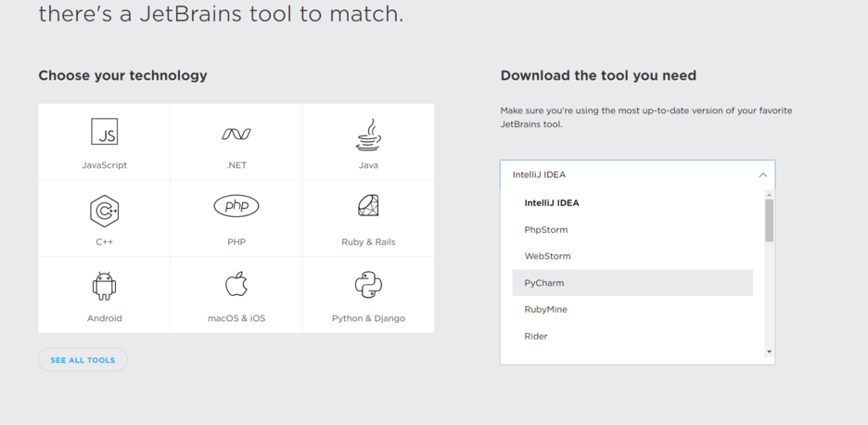868x425 pixels.
Task: Click the JavaScript label
Action: click(x=104, y=165)
